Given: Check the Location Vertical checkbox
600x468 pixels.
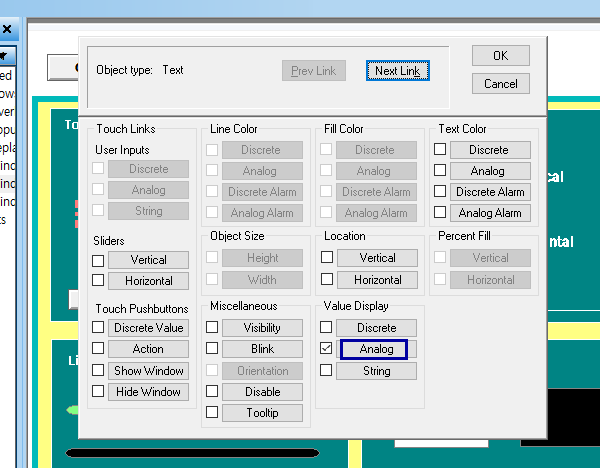Looking at the screenshot, I should pos(327,257).
